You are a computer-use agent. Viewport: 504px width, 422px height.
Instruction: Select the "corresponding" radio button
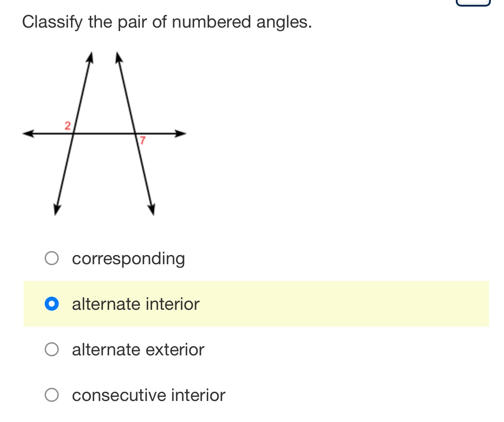tap(52, 259)
